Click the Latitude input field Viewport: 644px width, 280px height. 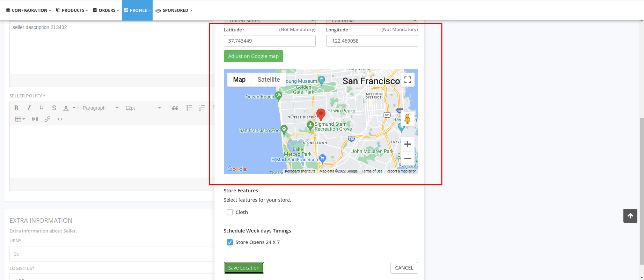pyautogui.click(x=270, y=41)
